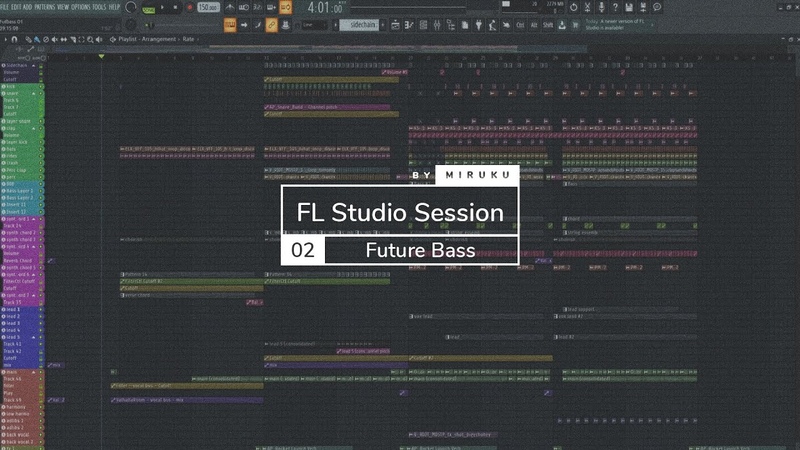
Task: Open the Mixer icon
Action: click(x=437, y=25)
